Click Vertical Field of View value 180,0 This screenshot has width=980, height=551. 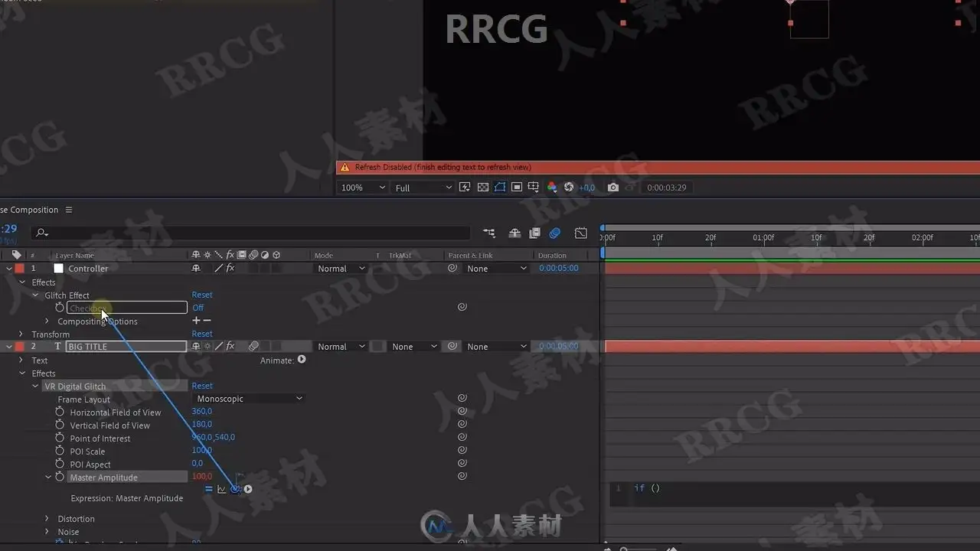point(202,424)
